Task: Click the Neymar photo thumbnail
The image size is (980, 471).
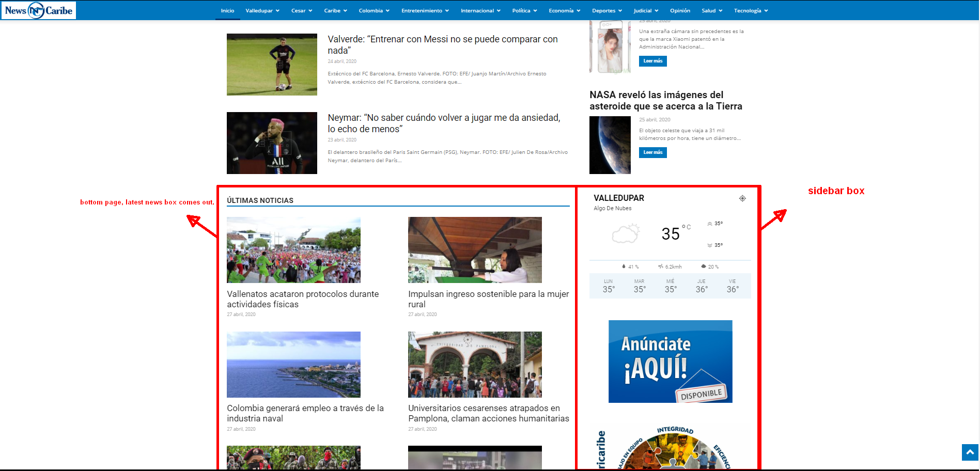Action: click(272, 143)
